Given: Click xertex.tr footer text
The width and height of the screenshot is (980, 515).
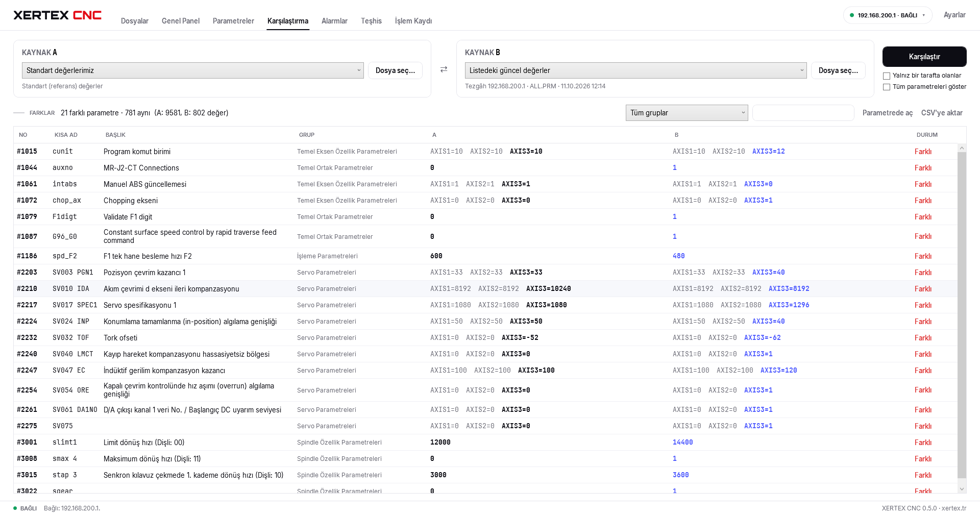Looking at the screenshot, I should [x=954, y=508].
